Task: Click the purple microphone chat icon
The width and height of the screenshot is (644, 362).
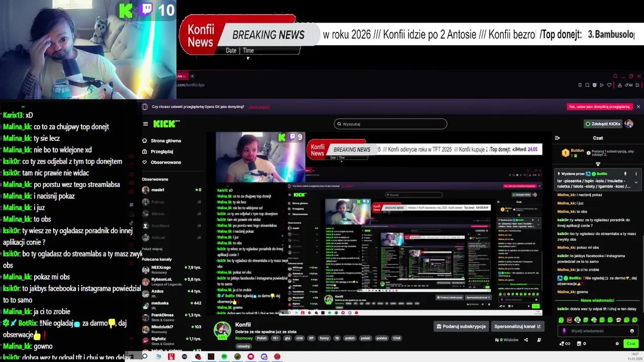Action: coord(564,331)
